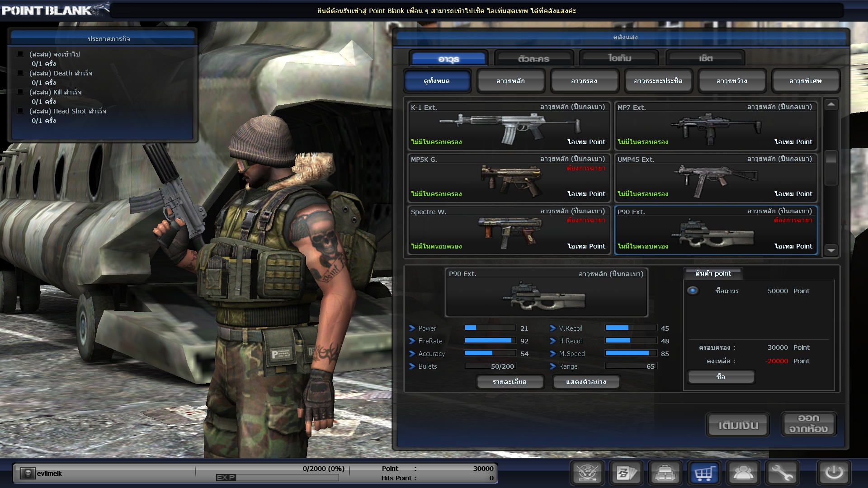This screenshot has height=488, width=868.
Task: Click the รายละเอียด details button
Action: pyautogui.click(x=509, y=382)
